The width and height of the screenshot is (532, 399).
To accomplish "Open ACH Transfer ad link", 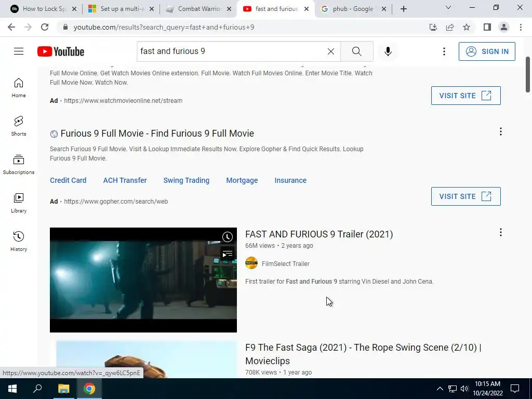I will 125,180.
